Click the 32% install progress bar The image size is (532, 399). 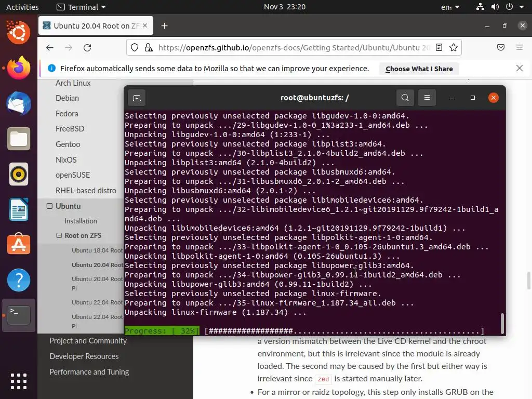304,331
